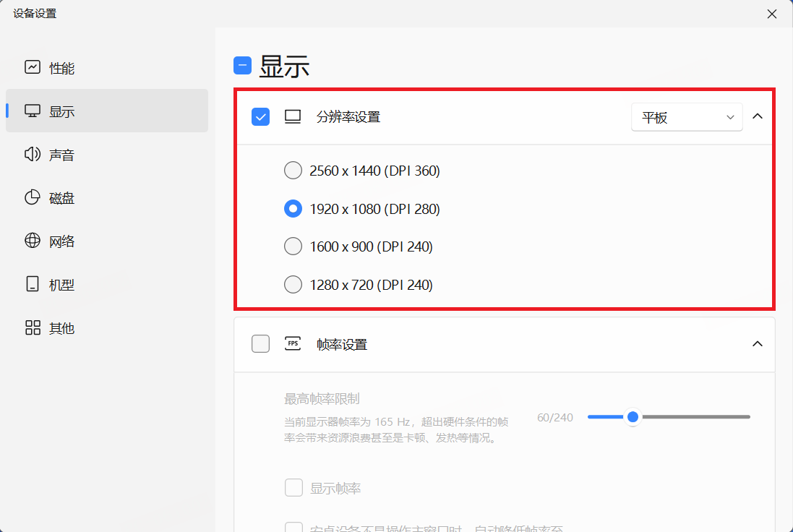This screenshot has width=793, height=532.
Task: Click the 显示 monitor icon in sidebar
Action: click(33, 111)
